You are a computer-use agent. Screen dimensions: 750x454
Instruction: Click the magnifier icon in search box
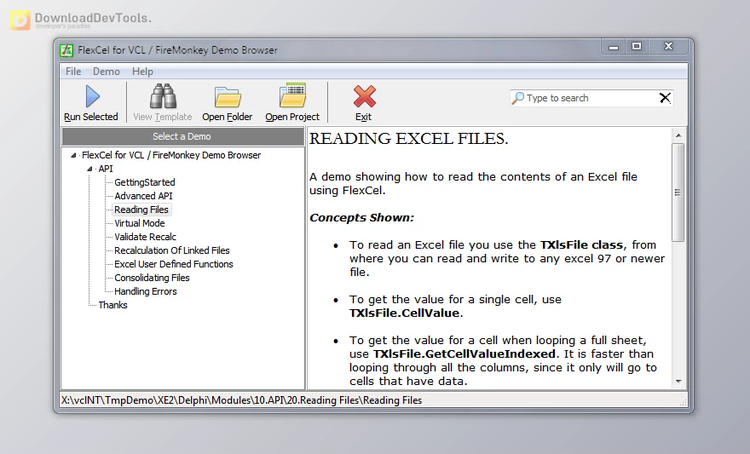(518, 98)
